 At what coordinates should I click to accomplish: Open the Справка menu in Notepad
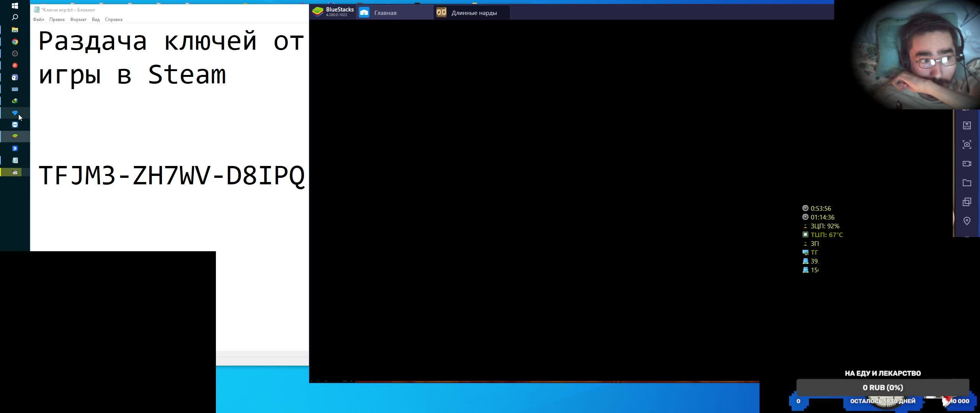pyautogui.click(x=113, y=20)
